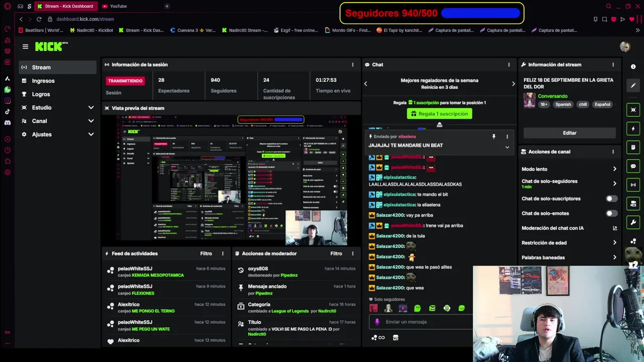
Task: Open Chat de solo-seguidores settings arrow
Action: pyautogui.click(x=614, y=184)
